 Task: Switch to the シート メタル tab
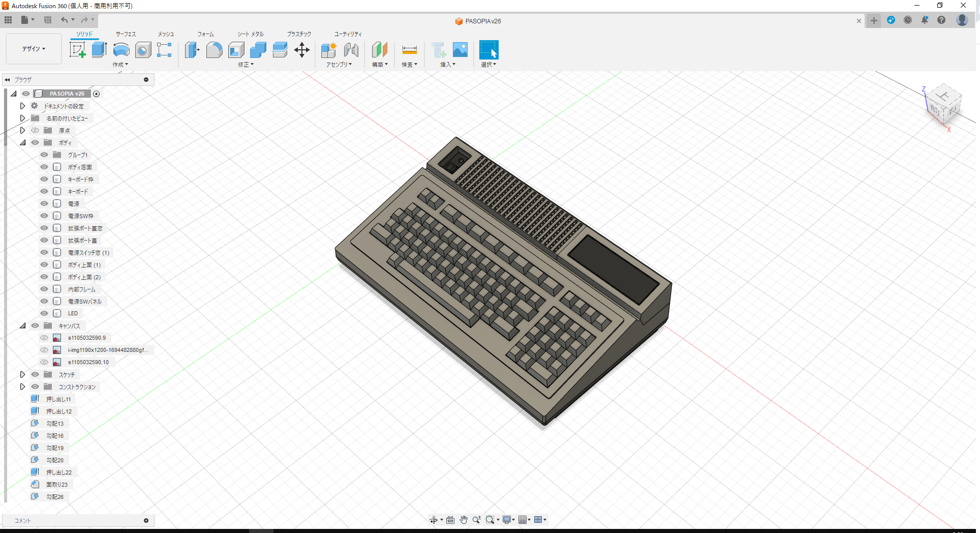250,34
